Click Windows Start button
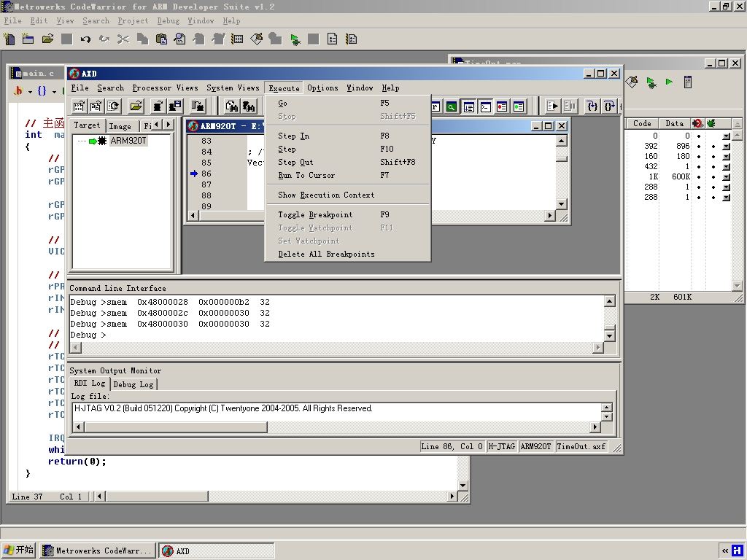The image size is (747, 560). pos(19,551)
